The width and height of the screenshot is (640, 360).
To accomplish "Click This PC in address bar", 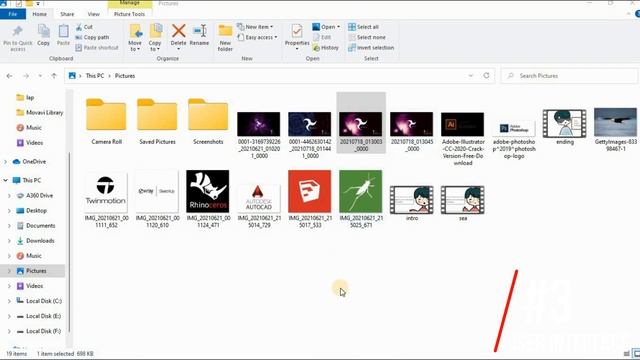I will pyautogui.click(x=95, y=76).
